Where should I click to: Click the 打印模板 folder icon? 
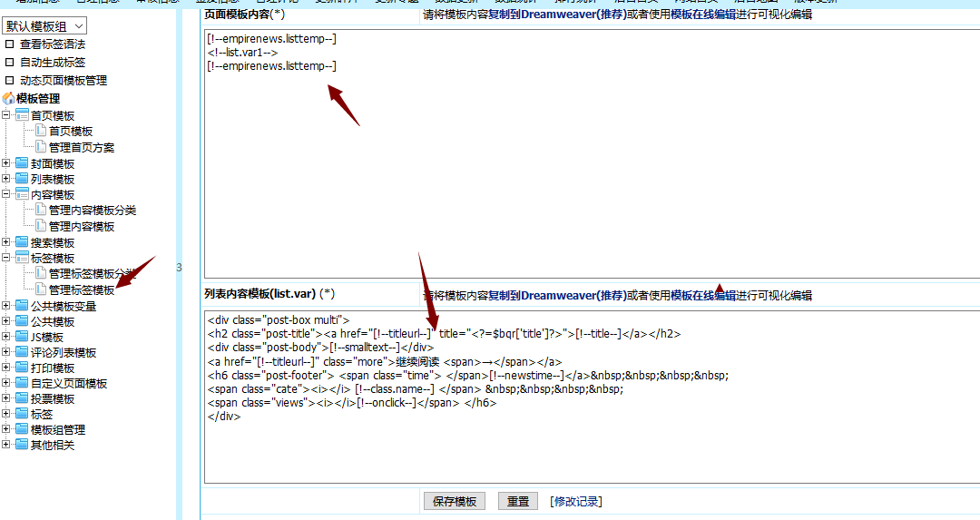coord(22,368)
